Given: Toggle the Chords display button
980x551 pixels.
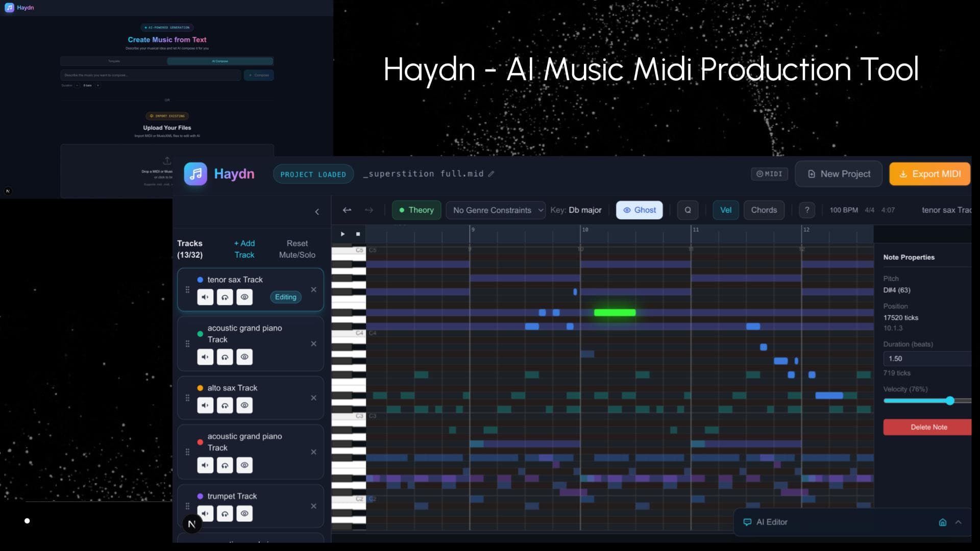Looking at the screenshot, I should click(764, 210).
